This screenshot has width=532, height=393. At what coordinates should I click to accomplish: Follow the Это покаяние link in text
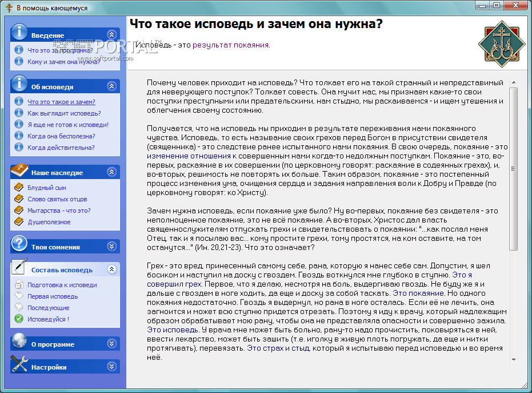(x=418, y=293)
